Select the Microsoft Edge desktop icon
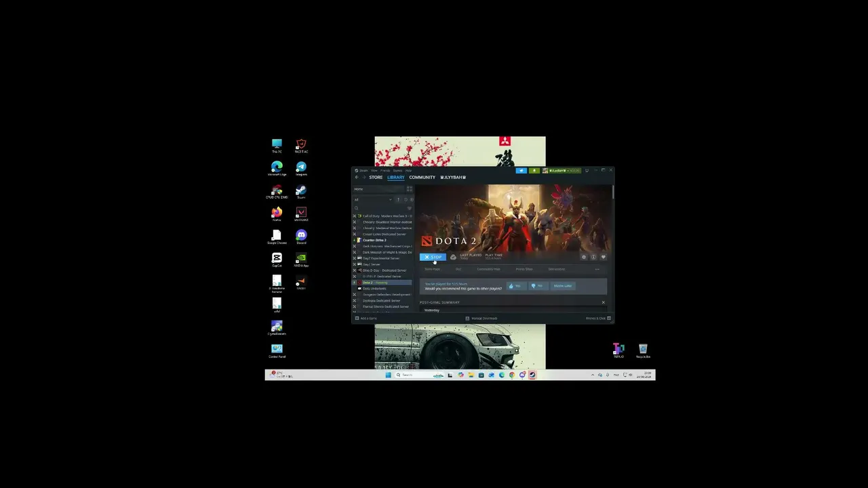The width and height of the screenshot is (868, 488). 277,169
